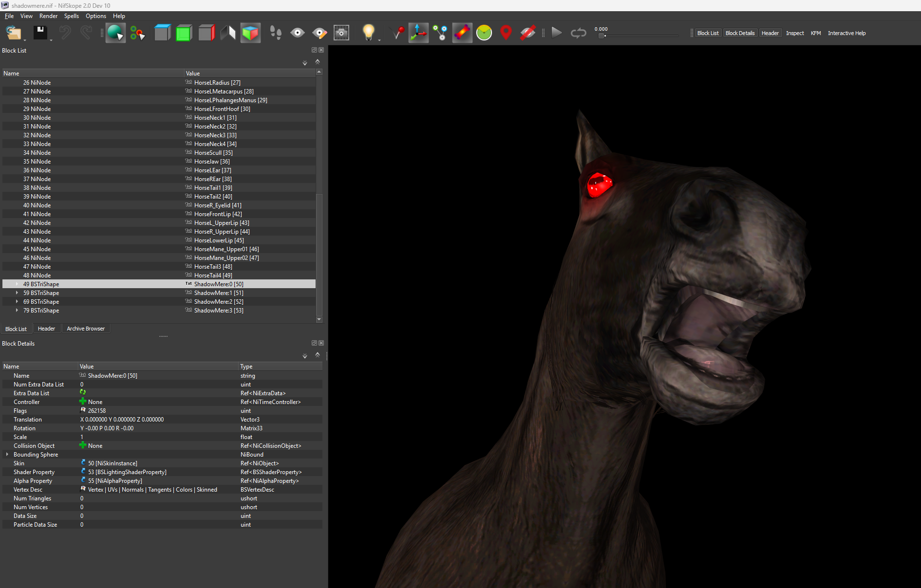Expand the Bounding Sphere row
This screenshot has height=588, width=921.
pos(7,455)
